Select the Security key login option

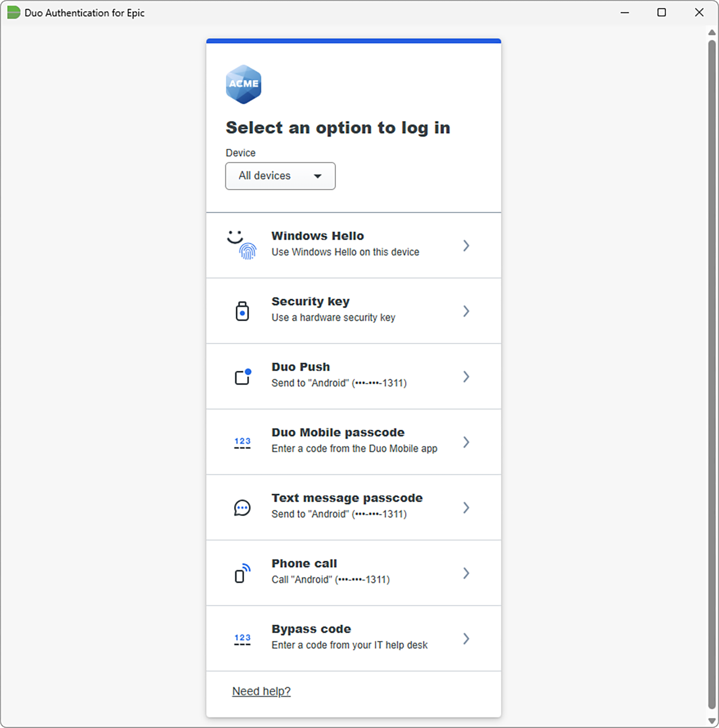click(354, 311)
